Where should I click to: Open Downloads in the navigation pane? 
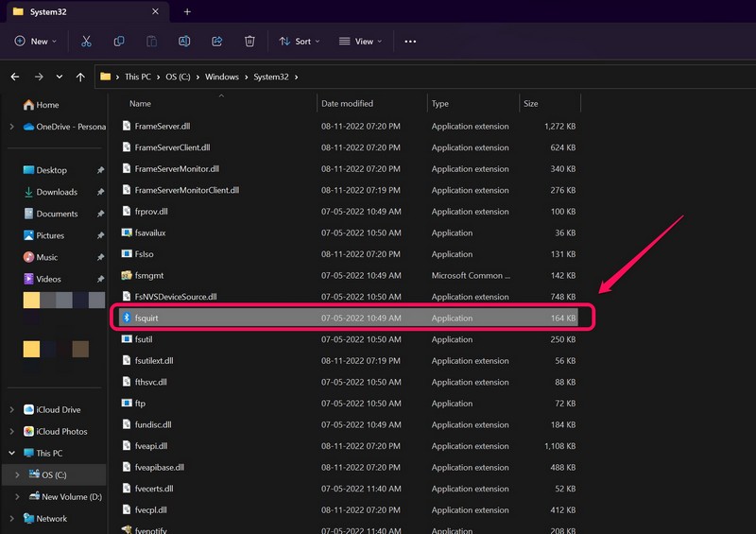pos(57,192)
